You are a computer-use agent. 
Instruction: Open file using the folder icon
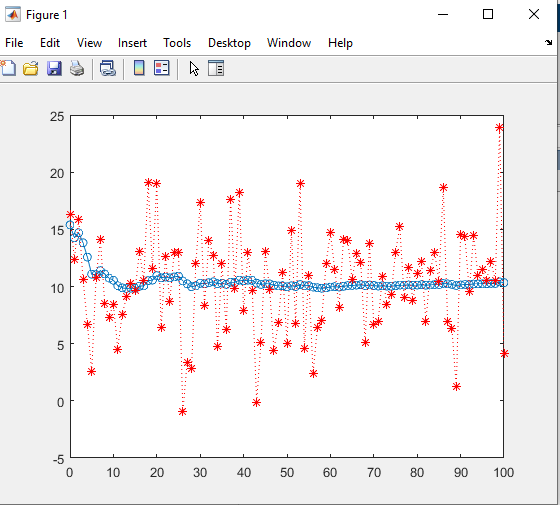click(x=31, y=68)
